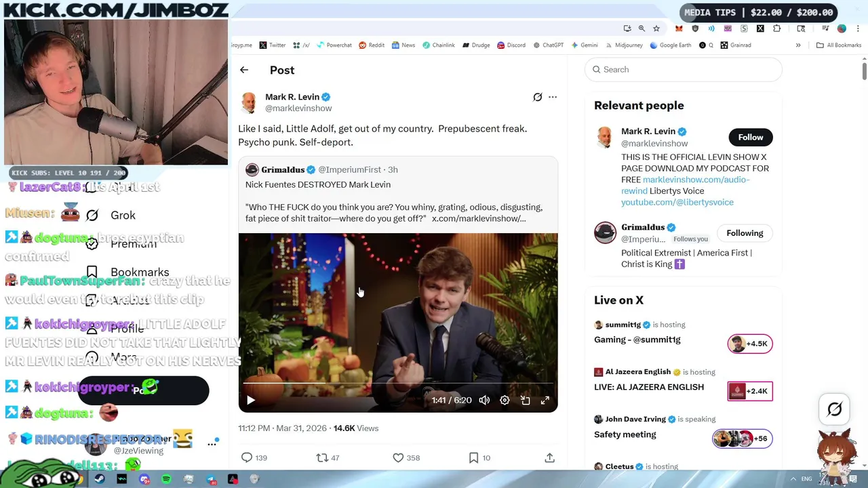Toggle picture-in-picture on video
The height and width of the screenshot is (488, 868).
tap(525, 401)
